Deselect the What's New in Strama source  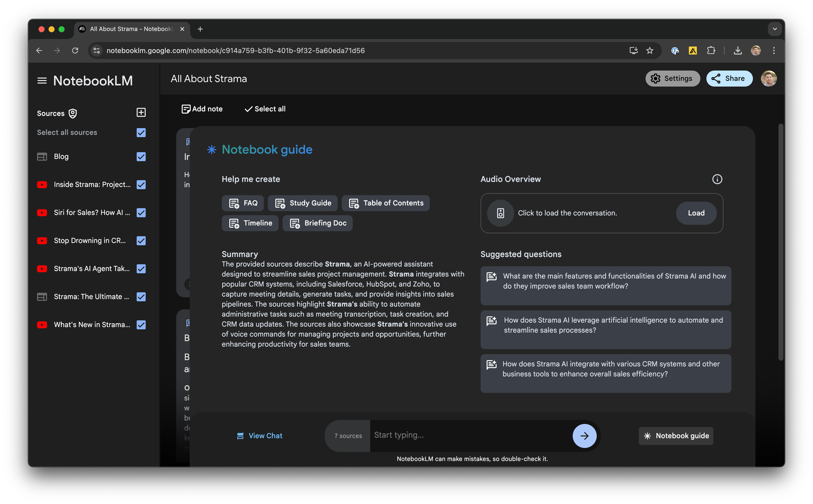141,325
